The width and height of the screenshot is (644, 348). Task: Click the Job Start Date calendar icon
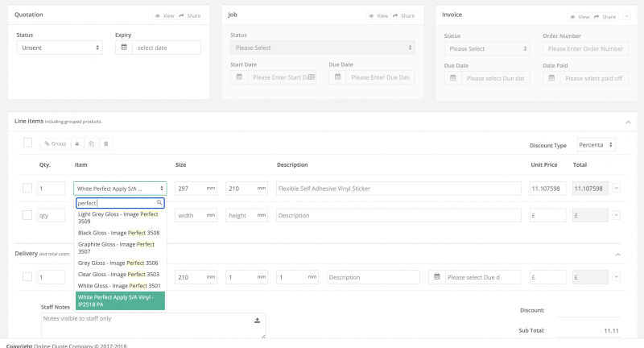(x=240, y=77)
